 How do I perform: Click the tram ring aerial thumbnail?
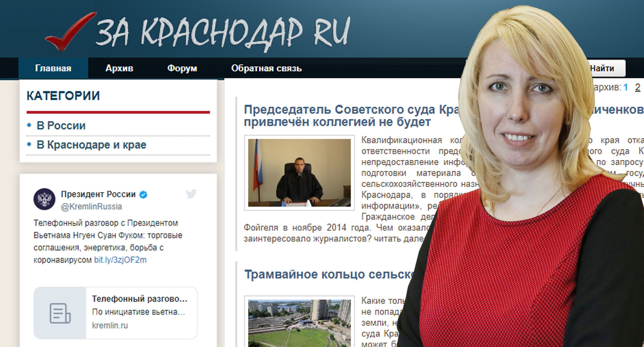299,323
